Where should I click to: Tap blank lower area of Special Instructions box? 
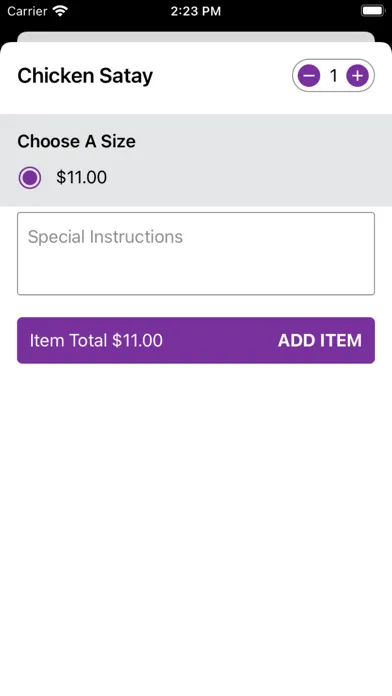[x=196, y=275]
